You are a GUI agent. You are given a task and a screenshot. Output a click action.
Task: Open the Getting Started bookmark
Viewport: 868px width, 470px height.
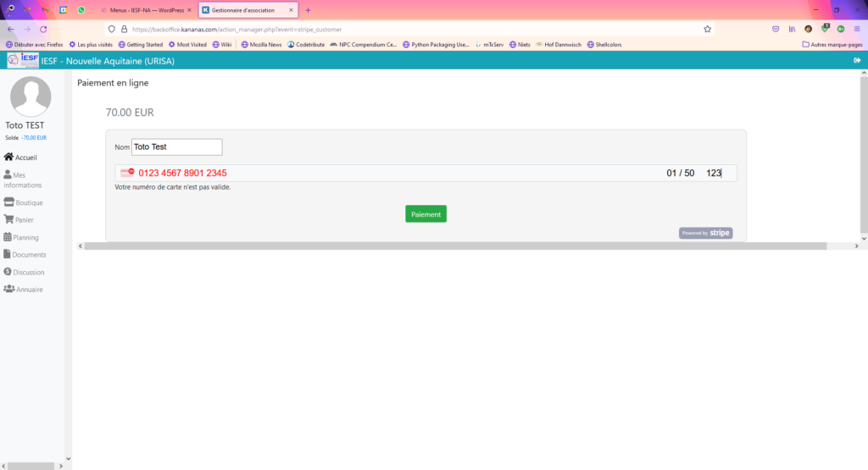141,45
